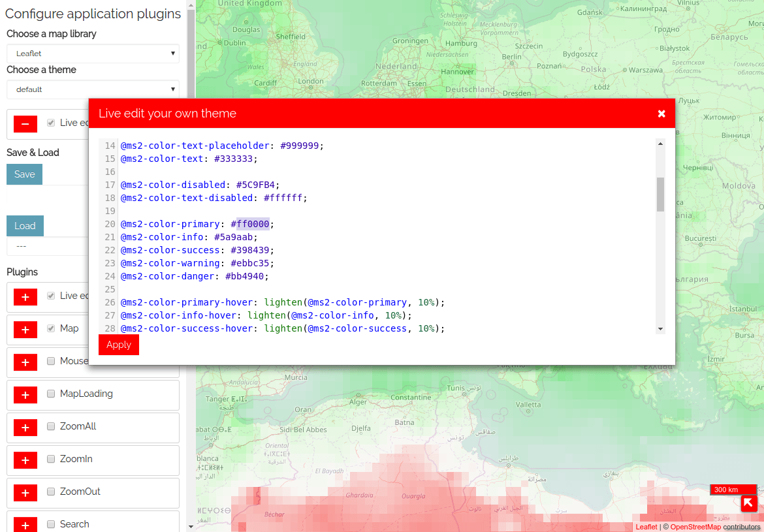Open the theme dropdown showing default
This screenshot has width=764, height=532.
click(x=93, y=89)
